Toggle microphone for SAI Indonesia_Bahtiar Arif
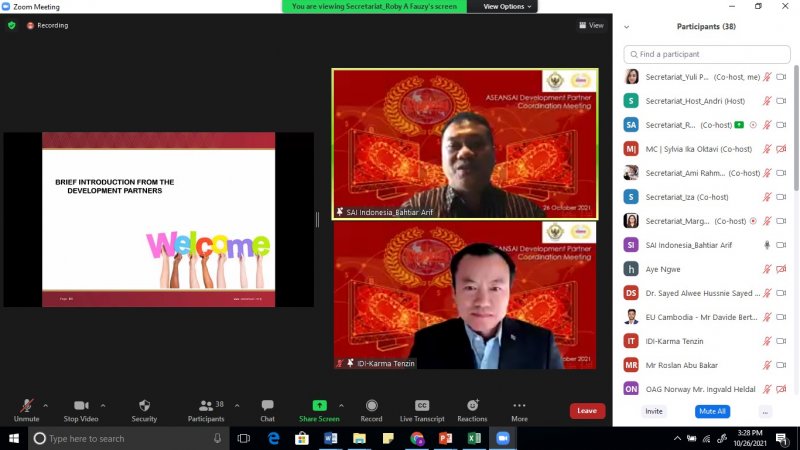Viewport: 800px width, 450px height. click(x=767, y=245)
